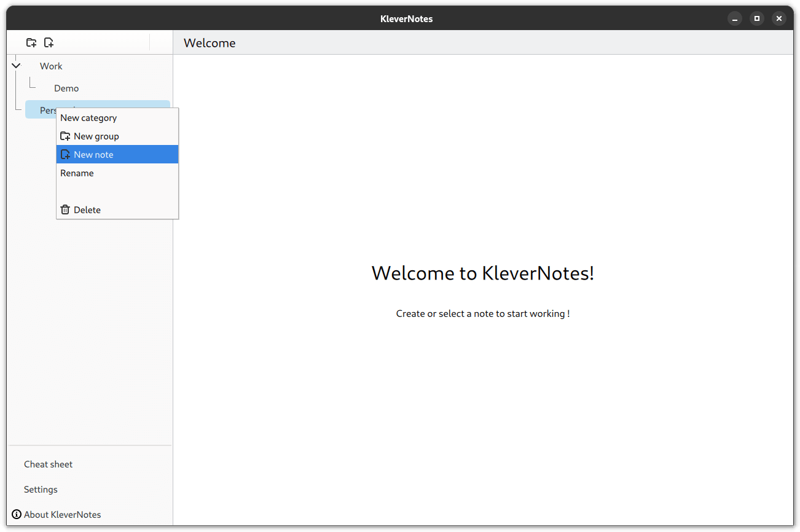Viewport: 800px width, 532px height.
Task: Click the trash Delete menu entry
Action: [87, 210]
